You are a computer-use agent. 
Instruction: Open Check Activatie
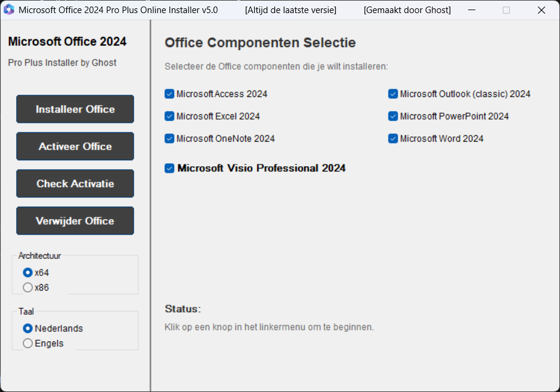75,183
